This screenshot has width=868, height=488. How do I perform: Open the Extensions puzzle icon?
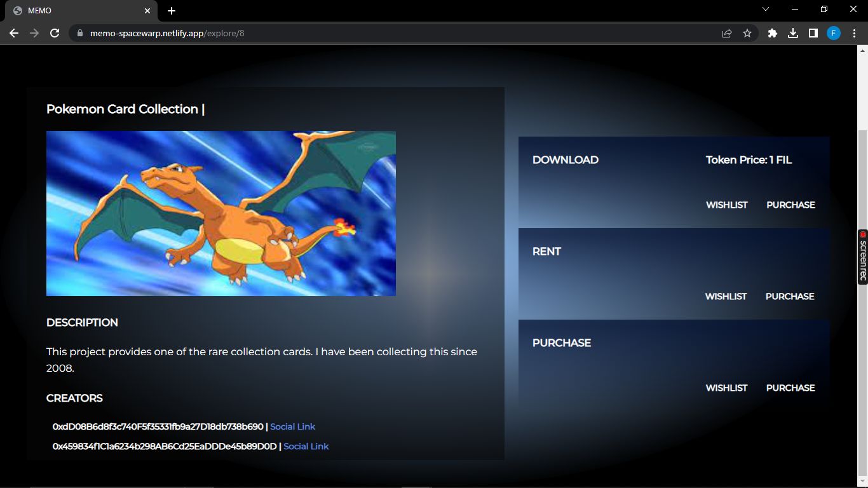pos(773,33)
